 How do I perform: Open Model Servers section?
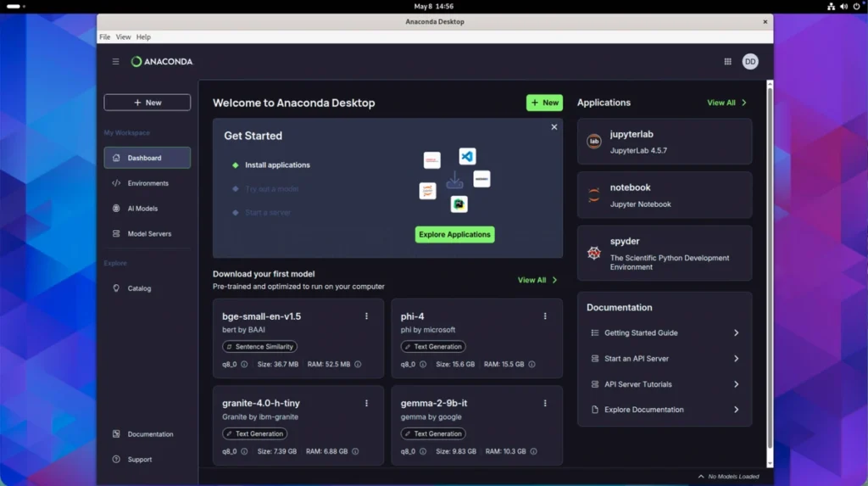[147, 234]
